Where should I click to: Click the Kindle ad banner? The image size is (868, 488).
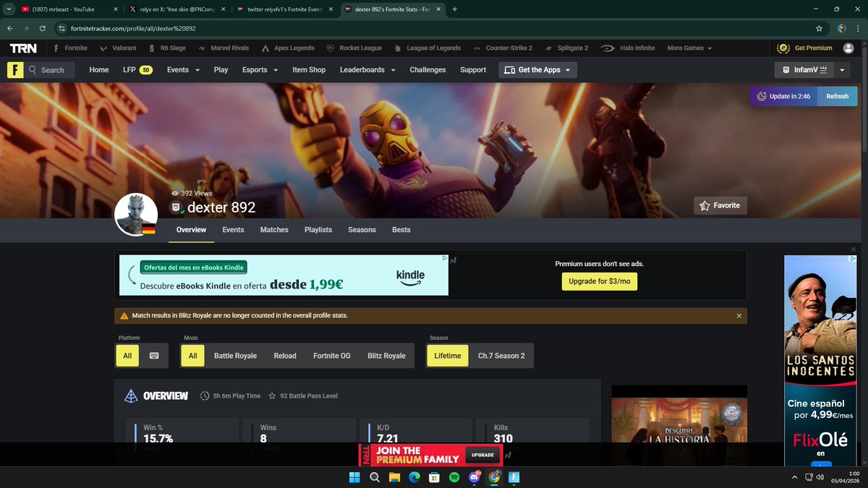[x=284, y=275]
